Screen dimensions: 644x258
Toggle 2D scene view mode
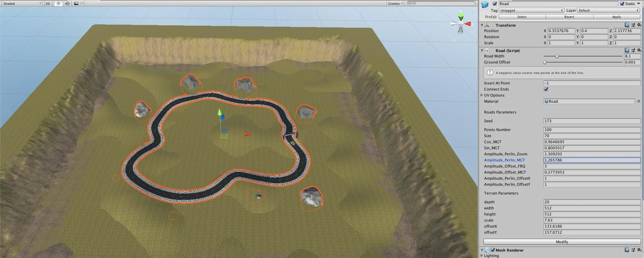48,3
